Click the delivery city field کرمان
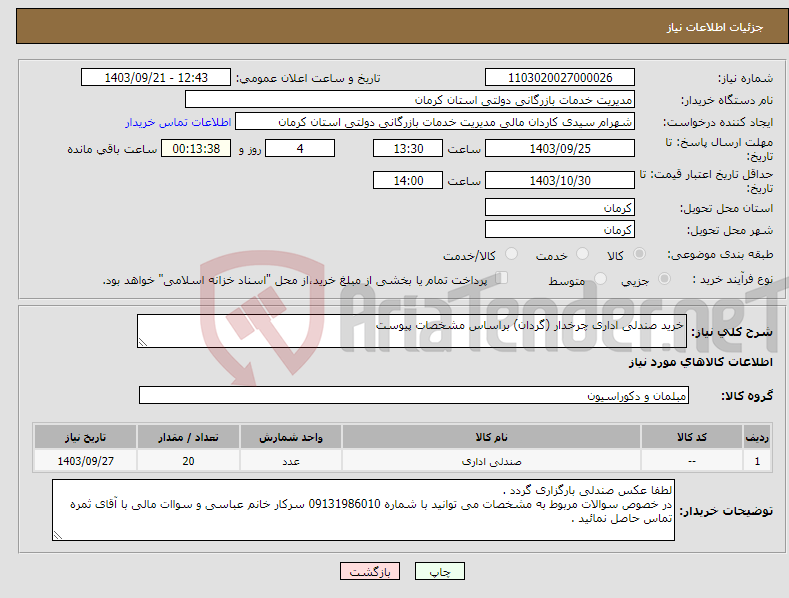789x598 pixels. (560, 230)
